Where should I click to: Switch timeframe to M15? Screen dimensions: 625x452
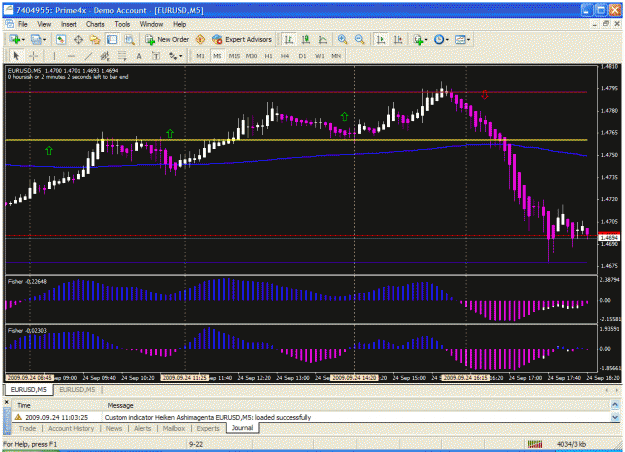(234, 56)
